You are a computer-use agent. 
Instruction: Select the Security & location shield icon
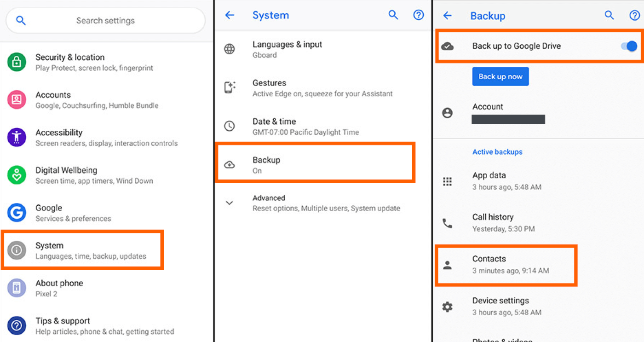pos(17,62)
